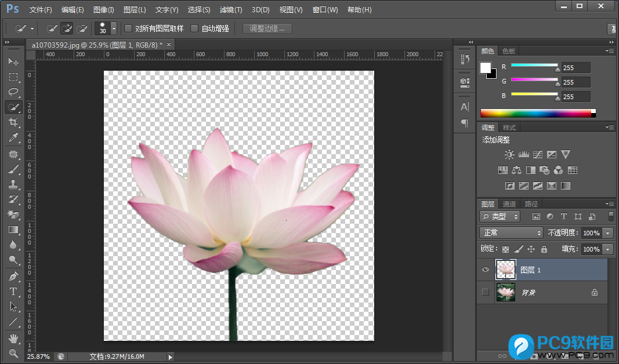The width and height of the screenshot is (619, 364).
Task: Toggle lock position
Action: coord(531,249)
